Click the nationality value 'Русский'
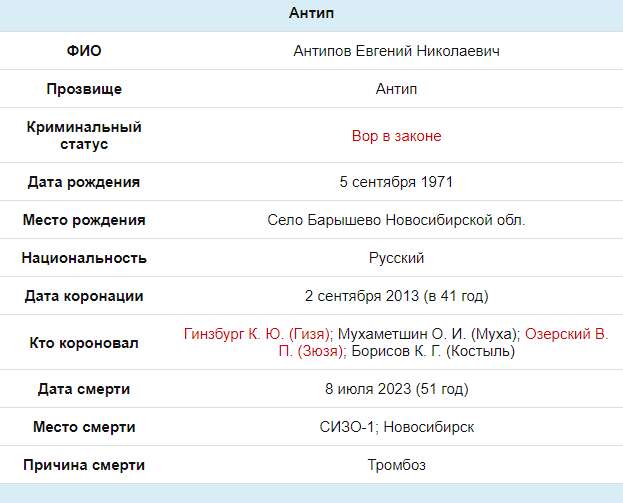This screenshot has height=503, width=623. [397, 258]
